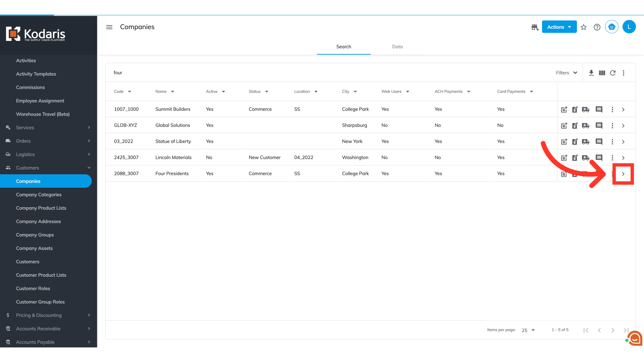The height and width of the screenshot is (362, 644).
Task: Click the add store icon in header
Action: pyautogui.click(x=535, y=27)
